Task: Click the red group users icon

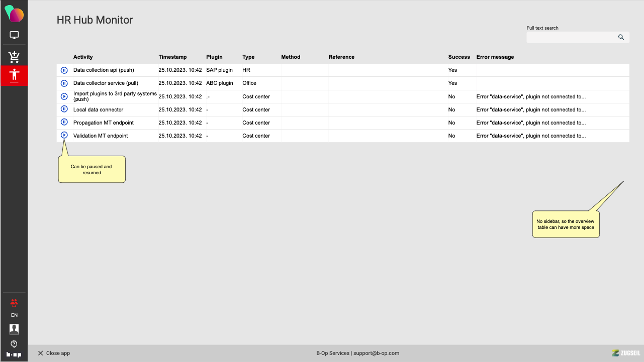Action: 14,302
